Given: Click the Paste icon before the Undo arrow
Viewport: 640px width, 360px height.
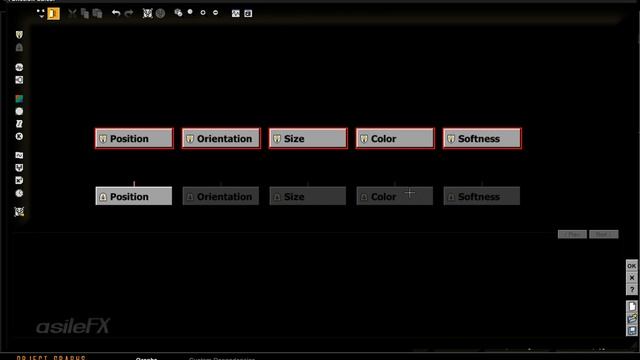Looking at the screenshot, I should [x=97, y=13].
